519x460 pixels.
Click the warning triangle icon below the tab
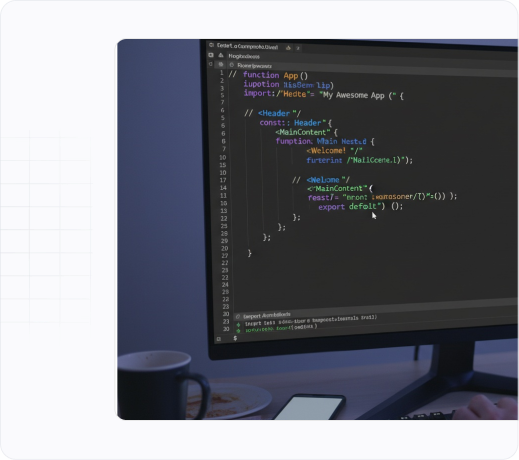pos(221,55)
